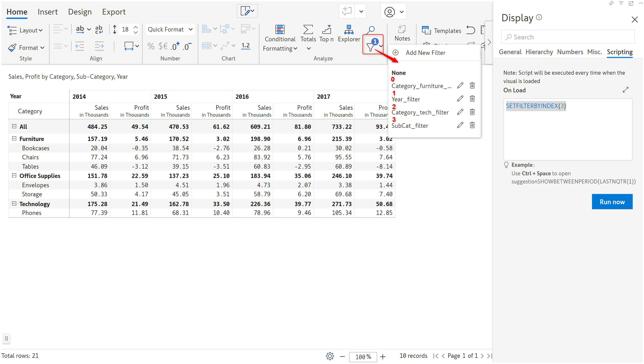Click Add New Filter

425,53
